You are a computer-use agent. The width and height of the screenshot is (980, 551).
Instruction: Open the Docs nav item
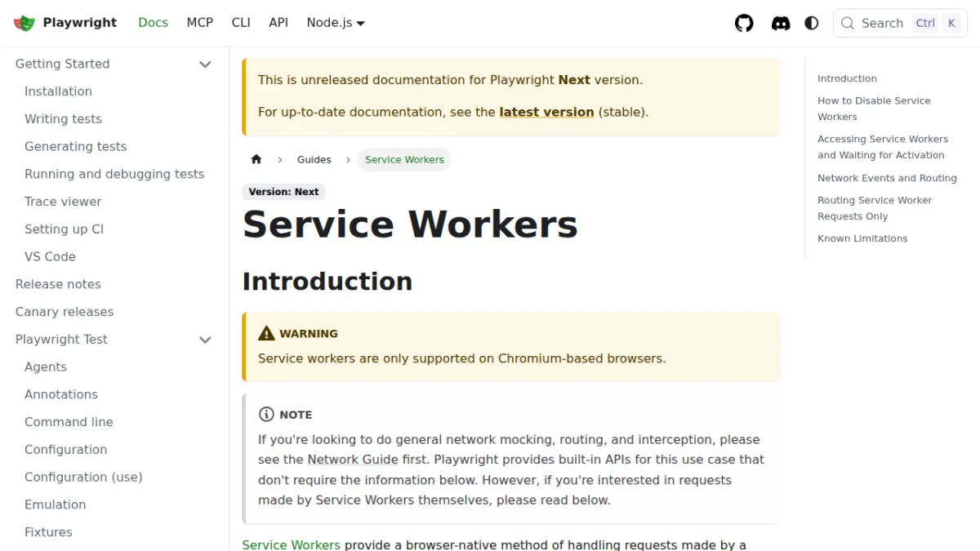(153, 23)
